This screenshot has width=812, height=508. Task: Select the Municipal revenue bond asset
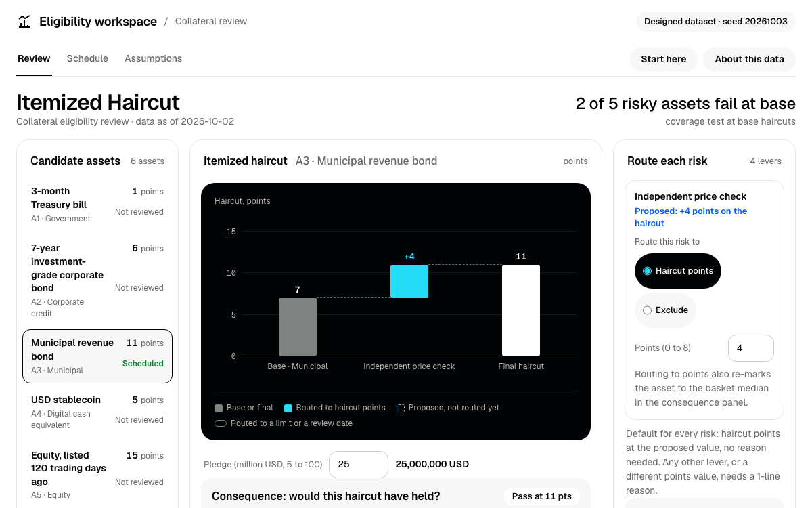tap(97, 356)
